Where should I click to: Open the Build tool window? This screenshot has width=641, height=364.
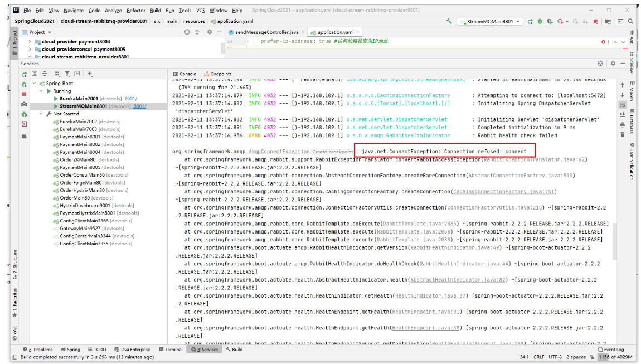(234, 350)
